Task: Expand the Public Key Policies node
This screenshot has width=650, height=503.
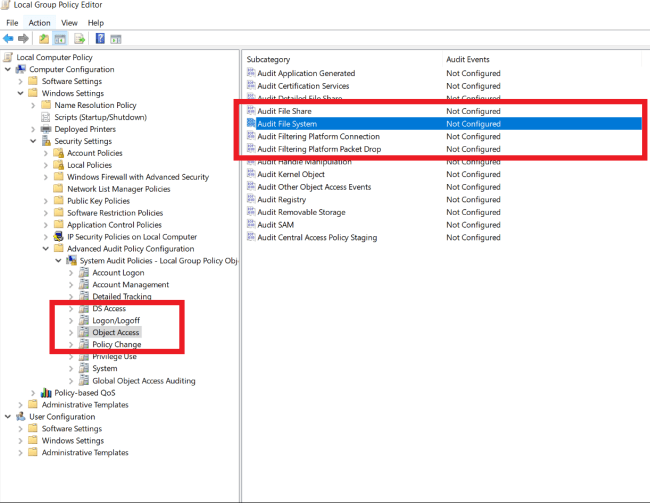Action: (46, 201)
